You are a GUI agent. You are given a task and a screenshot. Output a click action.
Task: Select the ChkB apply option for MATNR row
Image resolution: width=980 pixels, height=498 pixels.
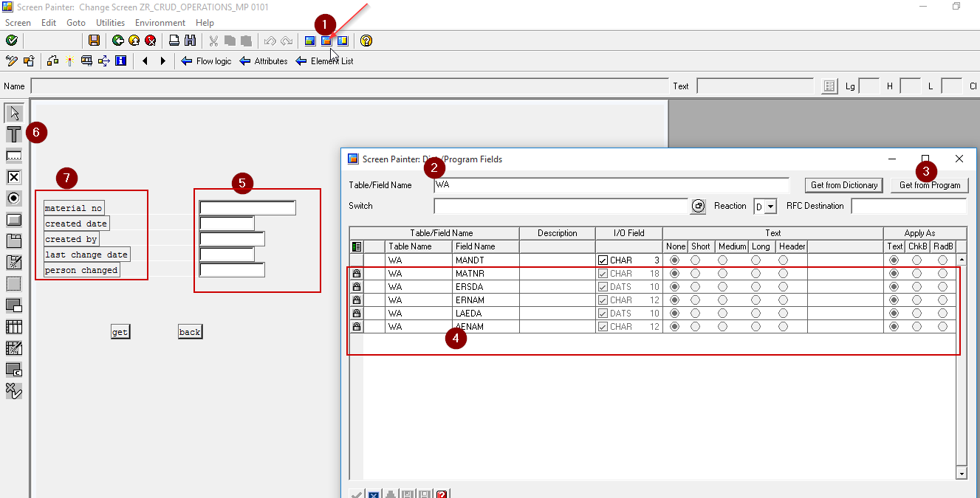(918, 273)
